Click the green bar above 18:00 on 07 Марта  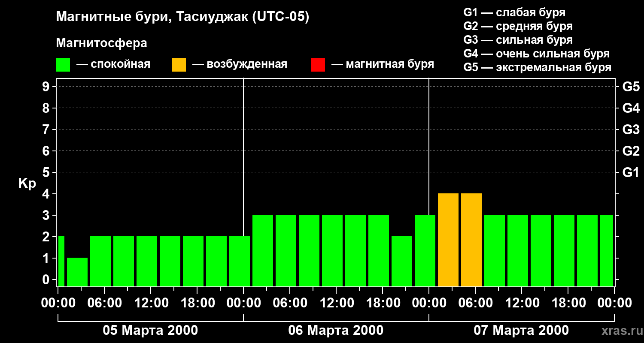(564, 250)
